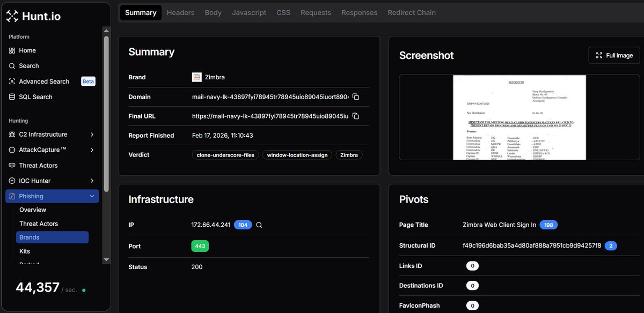Image resolution: width=644 pixels, height=313 pixels.
Task: Click the Advanced Search icon
Action: pyautogui.click(x=12, y=81)
